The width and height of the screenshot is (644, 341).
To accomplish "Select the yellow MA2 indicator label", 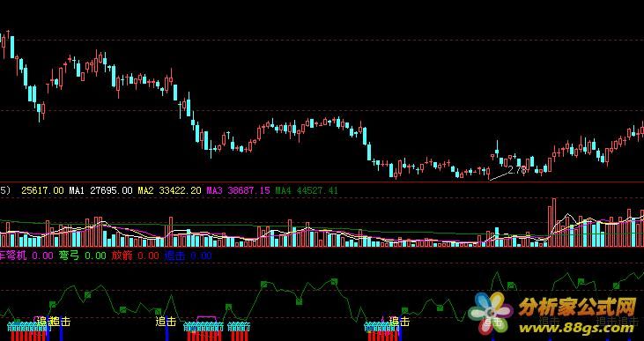I will [x=145, y=190].
